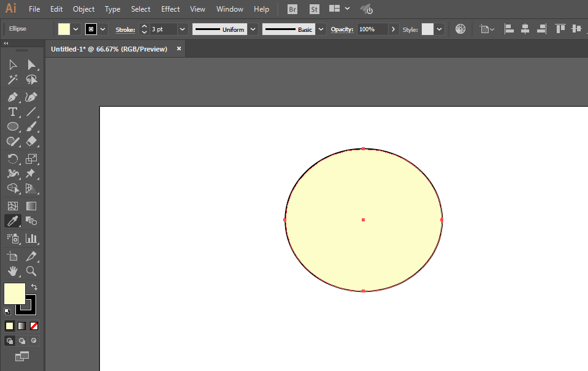588x371 pixels.
Task: Open the Object menu
Action: 83,9
